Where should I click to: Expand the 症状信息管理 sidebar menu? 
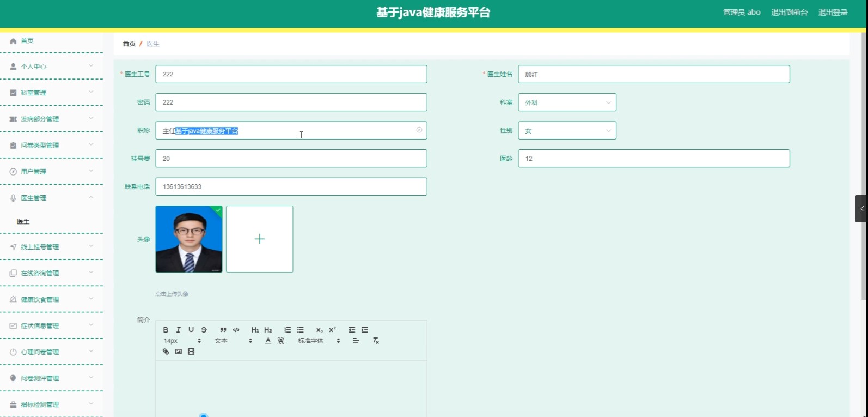point(52,325)
